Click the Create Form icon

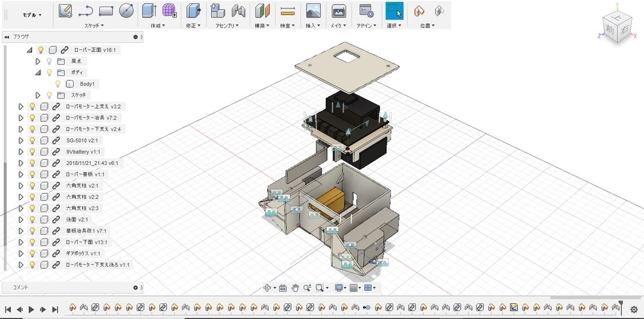169,11
